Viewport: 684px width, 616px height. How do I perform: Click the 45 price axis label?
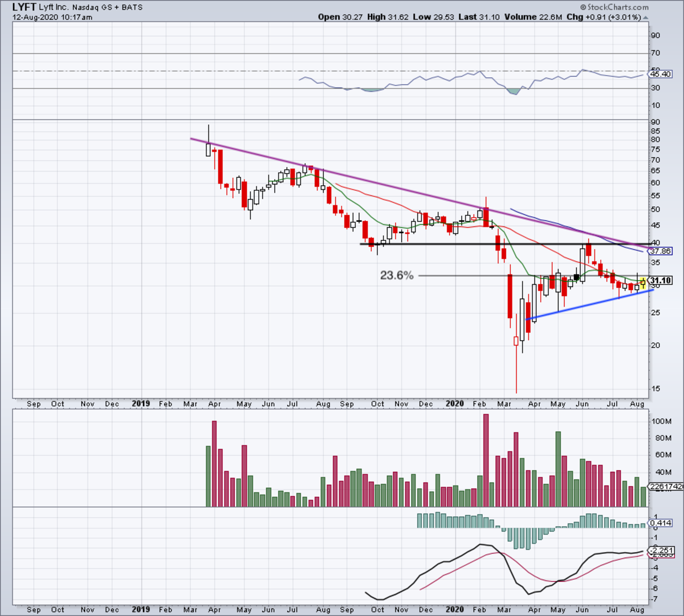tap(655, 225)
